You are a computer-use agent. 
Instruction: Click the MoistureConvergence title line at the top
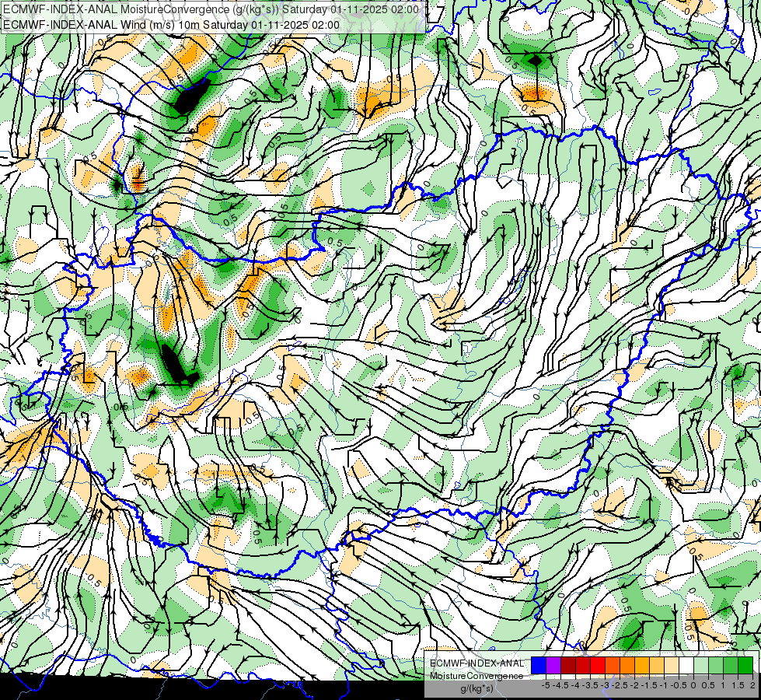(211, 9)
